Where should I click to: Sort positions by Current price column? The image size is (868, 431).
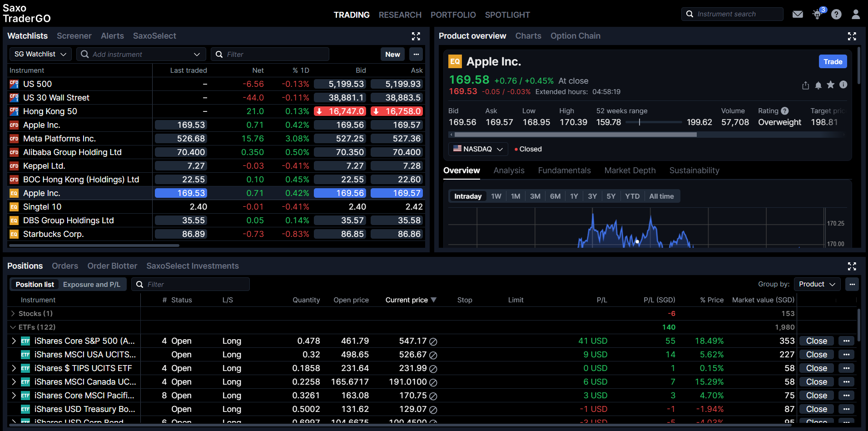tap(411, 300)
